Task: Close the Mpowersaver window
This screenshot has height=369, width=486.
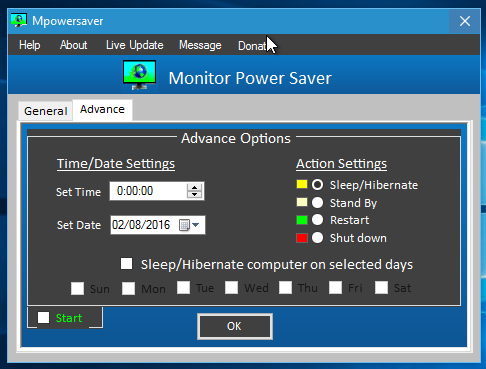Action: pos(465,21)
